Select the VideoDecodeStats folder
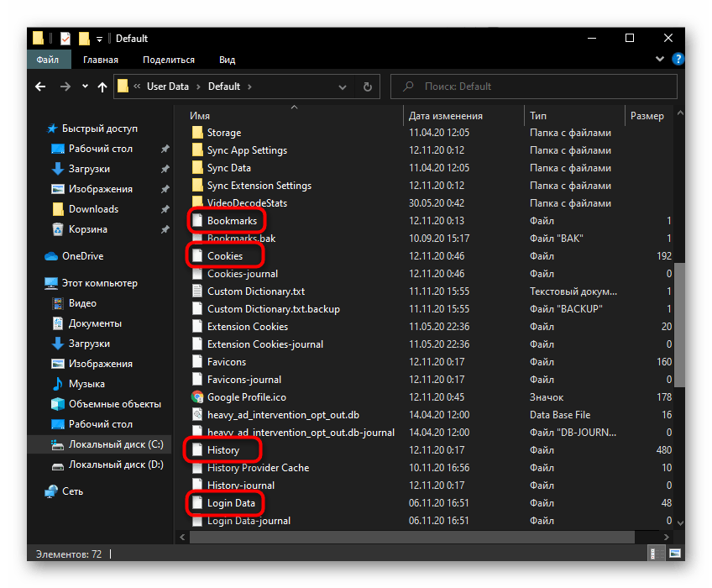Screen dimensions: 712x588 pos(247,203)
